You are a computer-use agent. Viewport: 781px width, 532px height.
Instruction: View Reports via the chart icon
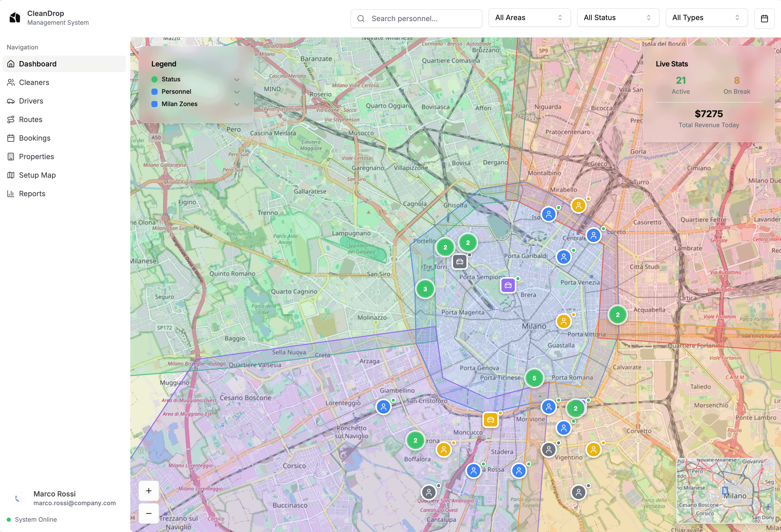point(11,193)
